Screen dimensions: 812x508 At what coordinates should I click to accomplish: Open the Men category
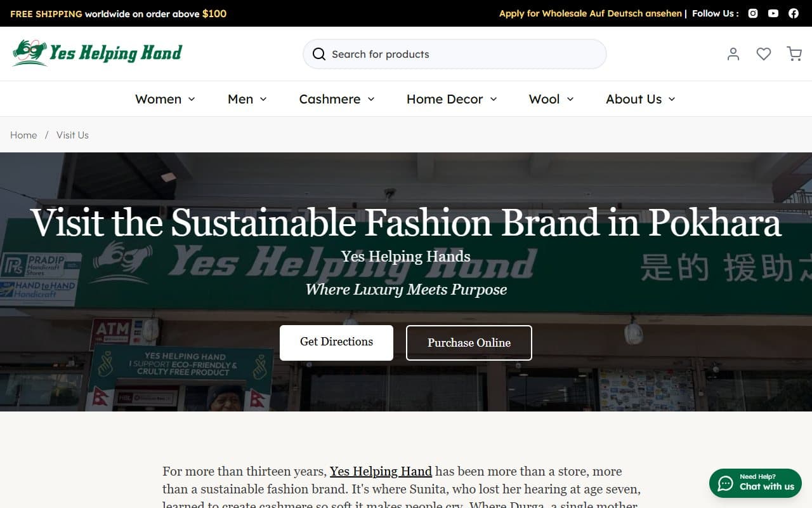tap(240, 99)
